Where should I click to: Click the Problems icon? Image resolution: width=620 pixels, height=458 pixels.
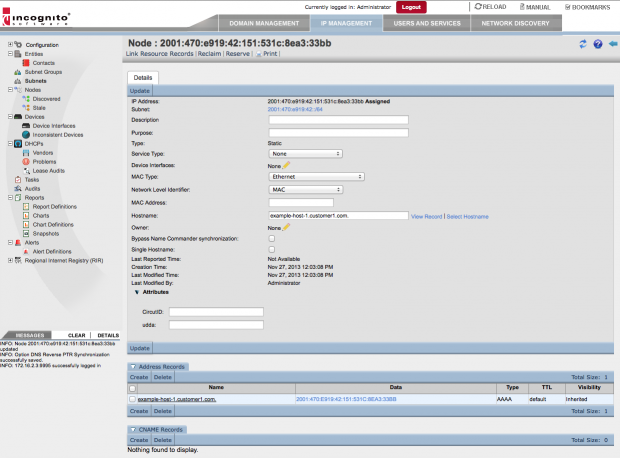pyautogui.click(x=26, y=162)
